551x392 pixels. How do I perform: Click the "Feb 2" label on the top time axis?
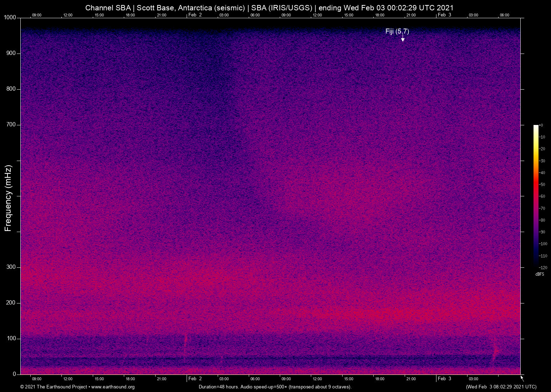point(195,15)
